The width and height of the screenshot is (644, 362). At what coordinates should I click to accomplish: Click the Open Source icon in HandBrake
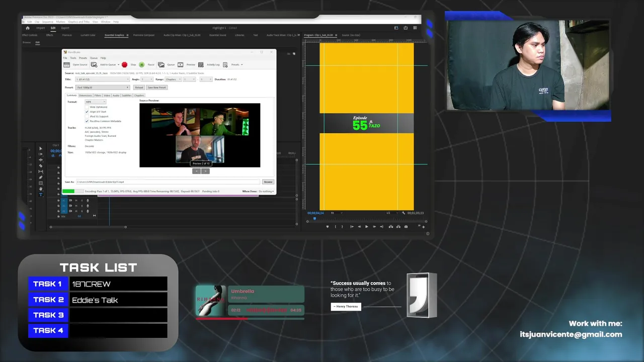67,64
